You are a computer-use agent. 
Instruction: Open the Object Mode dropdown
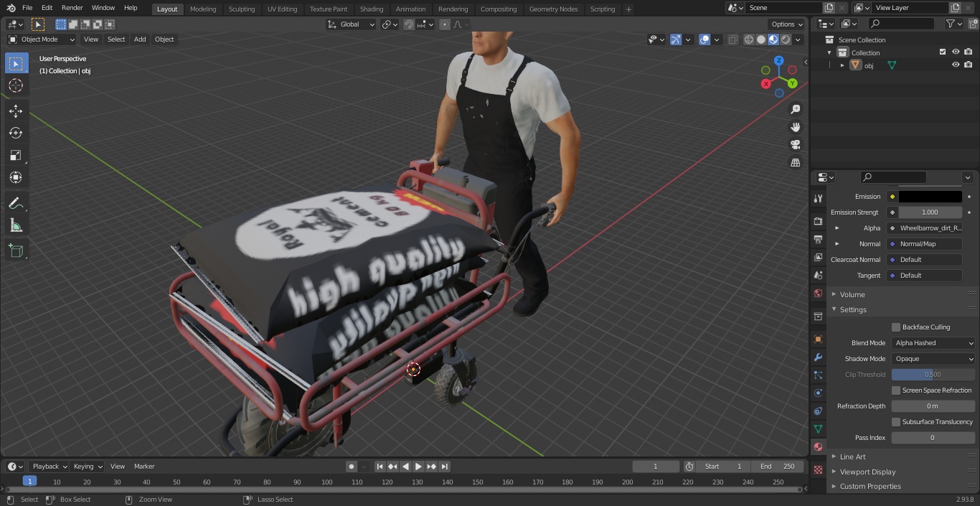point(42,39)
